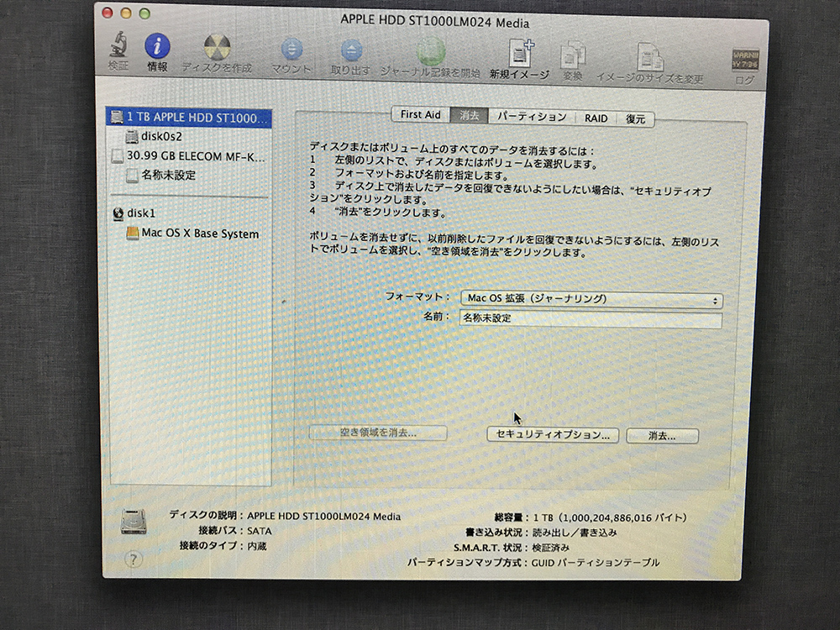Image resolution: width=840 pixels, height=630 pixels.
Task: Click the window title APPLE HDD ST1000LM024 Media
Action: (435, 23)
